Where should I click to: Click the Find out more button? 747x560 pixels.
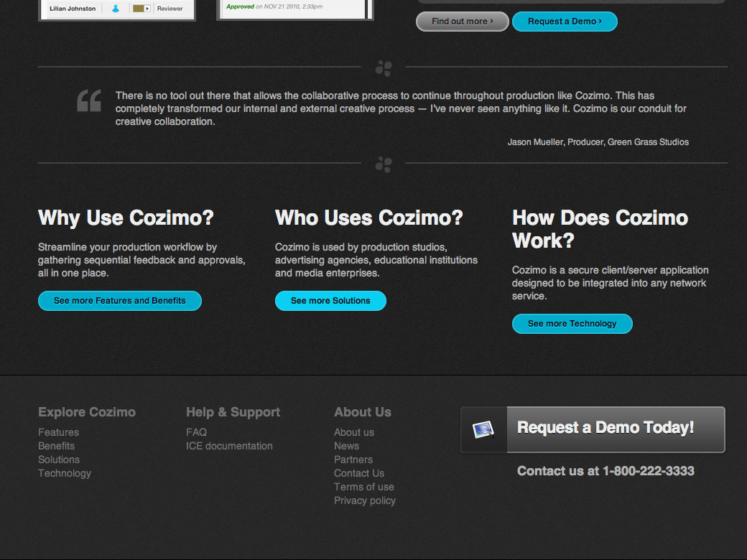point(462,22)
